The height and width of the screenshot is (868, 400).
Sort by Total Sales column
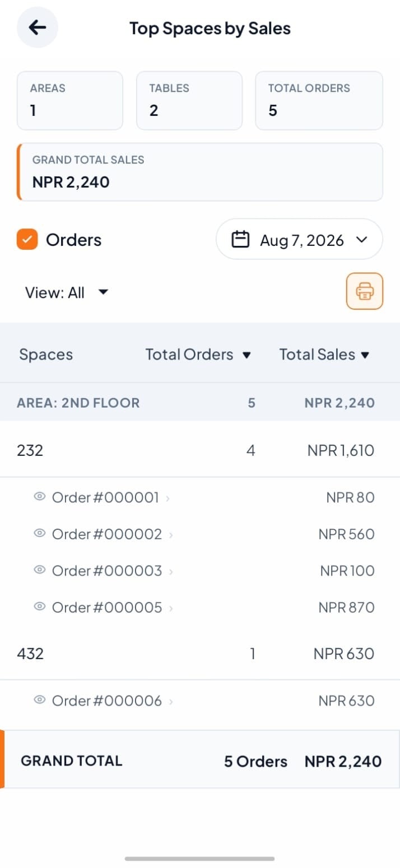pyautogui.click(x=325, y=354)
